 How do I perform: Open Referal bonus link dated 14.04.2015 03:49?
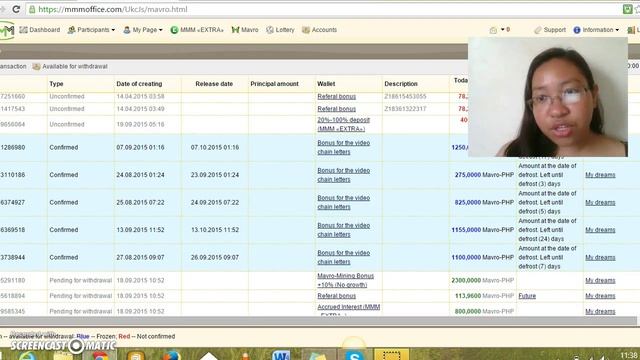(336, 109)
